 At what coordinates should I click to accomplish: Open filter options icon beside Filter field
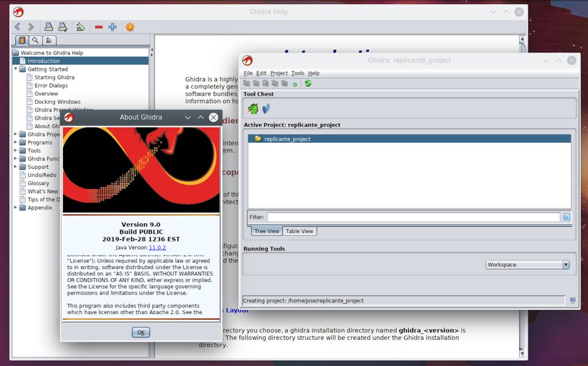click(x=566, y=217)
